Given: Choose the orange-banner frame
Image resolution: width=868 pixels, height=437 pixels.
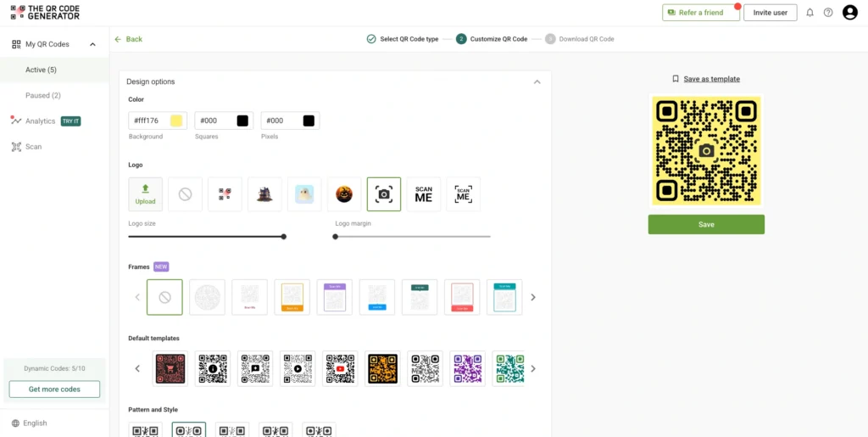Looking at the screenshot, I should pos(292,297).
